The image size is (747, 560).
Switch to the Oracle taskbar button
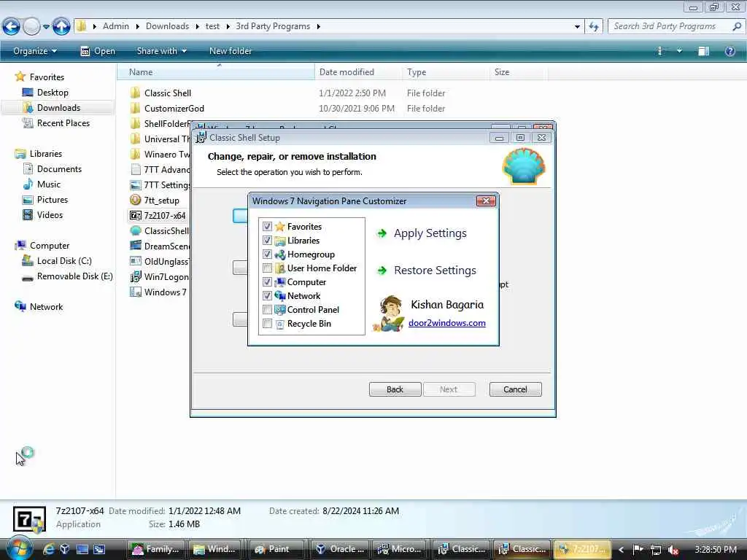[x=339, y=549]
